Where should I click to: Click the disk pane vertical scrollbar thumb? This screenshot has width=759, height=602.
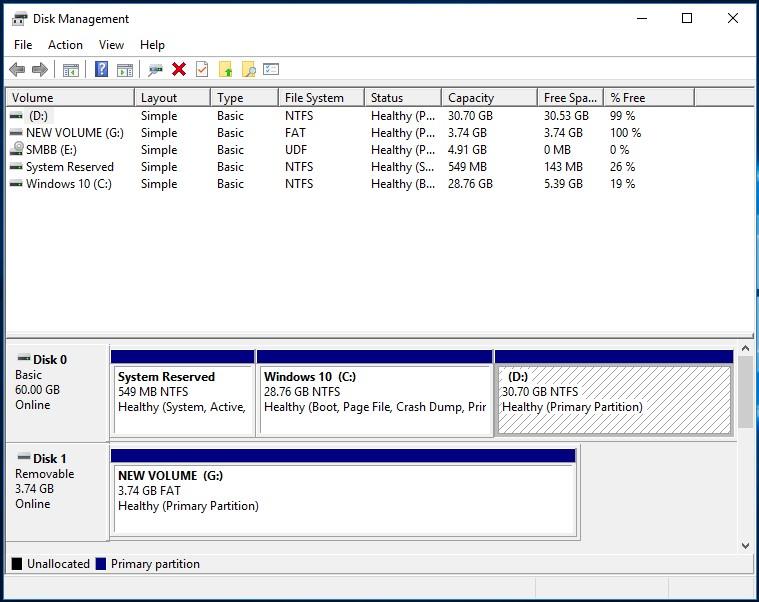745,392
